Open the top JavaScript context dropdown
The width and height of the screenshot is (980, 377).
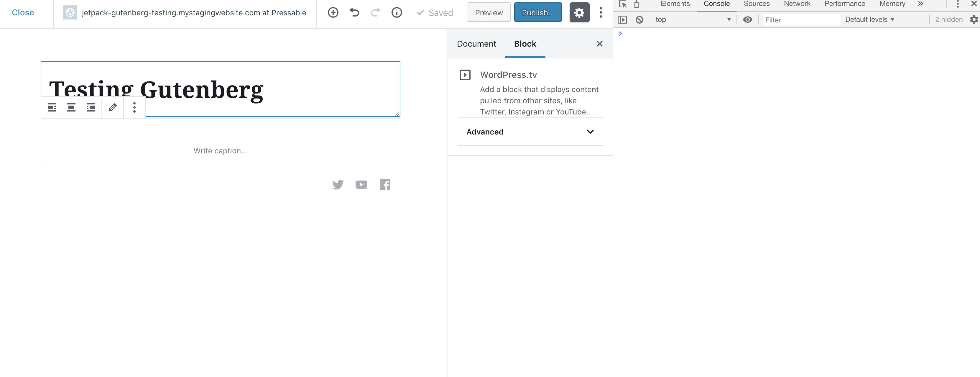click(x=692, y=19)
